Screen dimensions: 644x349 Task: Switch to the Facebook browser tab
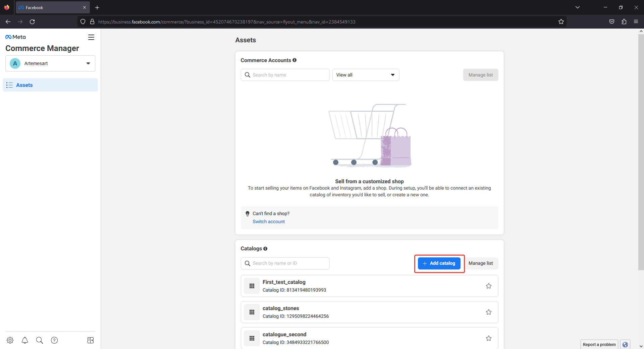click(53, 7)
